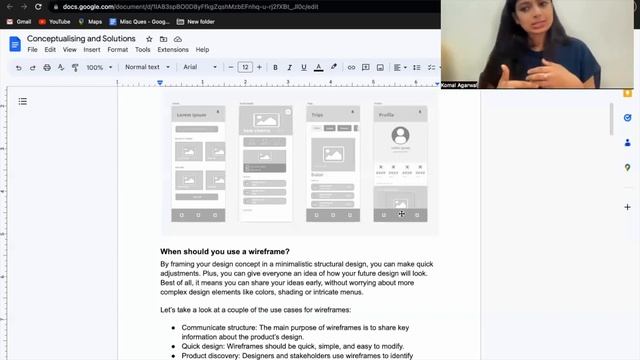This screenshot has width=640, height=360.
Task: Click the Redo icon in toolbar
Action: (x=33, y=68)
